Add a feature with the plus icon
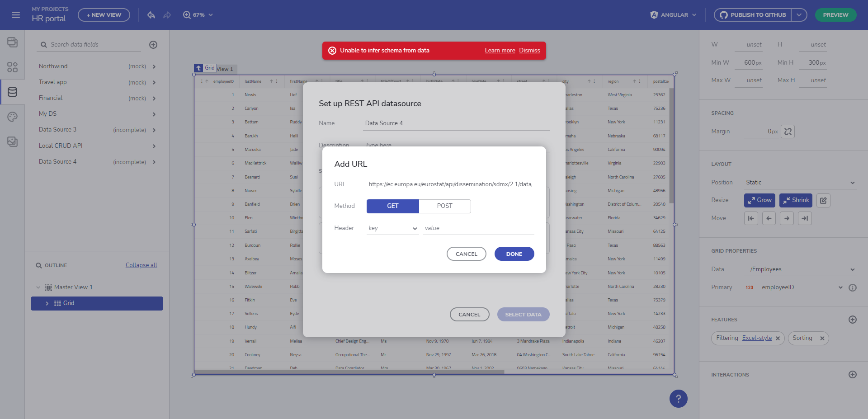 coord(852,320)
